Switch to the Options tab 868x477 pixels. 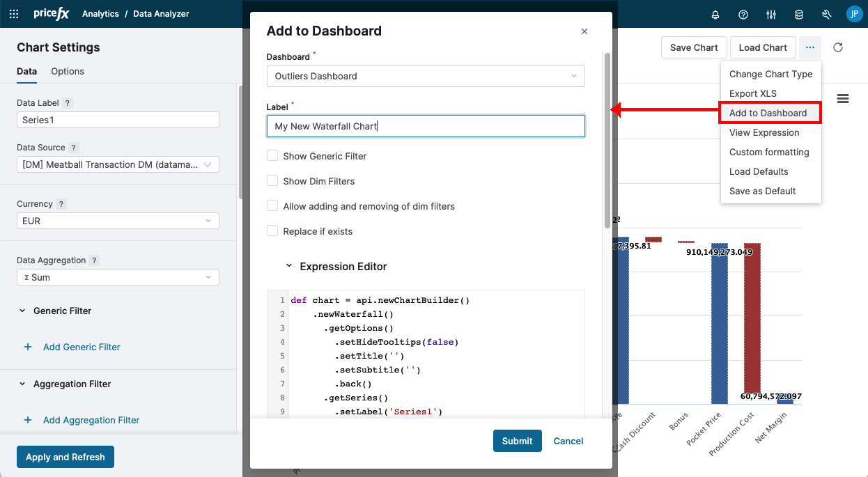pyautogui.click(x=68, y=71)
